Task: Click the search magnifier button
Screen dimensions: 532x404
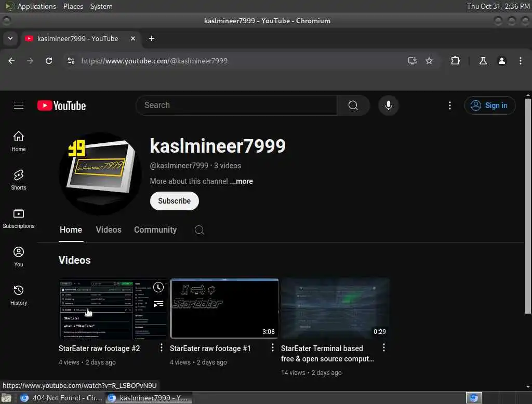Action: 353,105
